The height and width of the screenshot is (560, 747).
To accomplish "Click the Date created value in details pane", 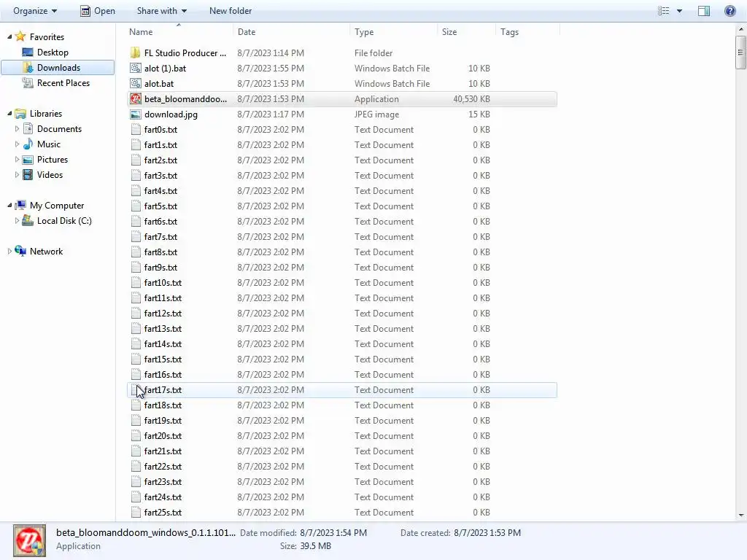I will (x=487, y=533).
